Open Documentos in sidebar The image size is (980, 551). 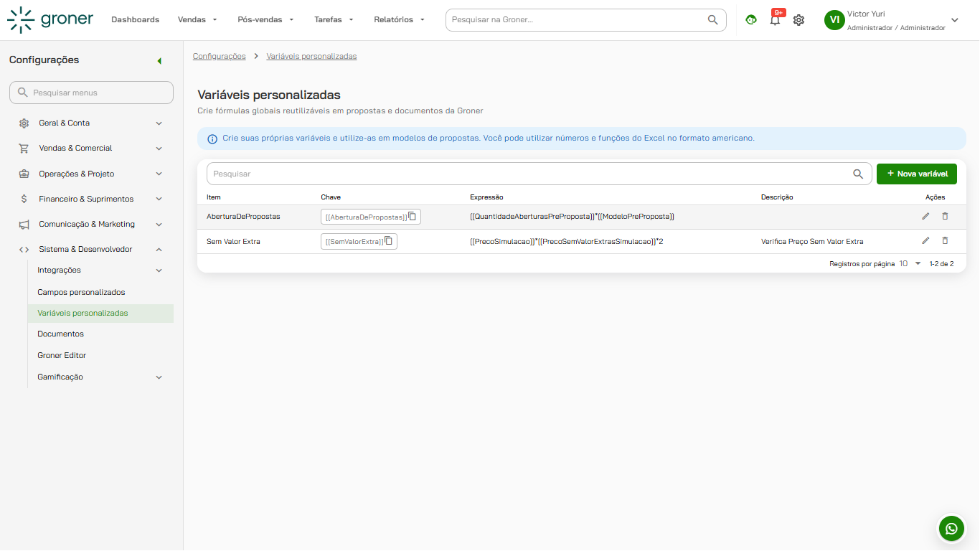point(61,334)
